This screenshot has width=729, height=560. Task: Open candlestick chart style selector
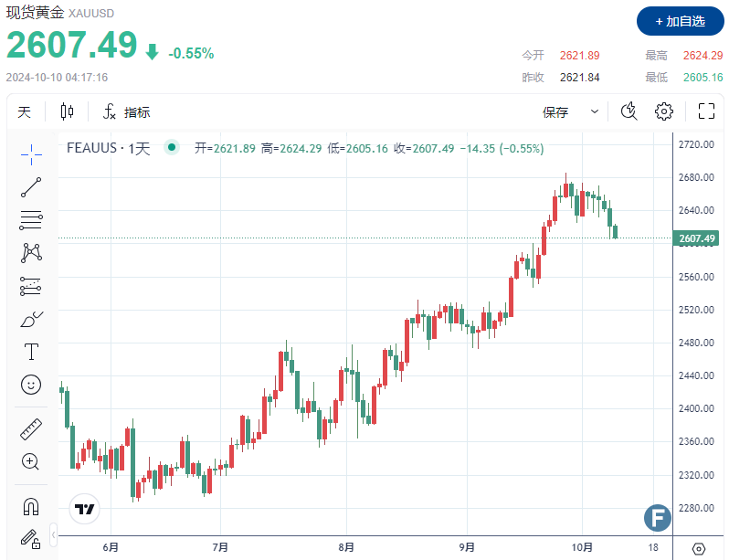[67, 111]
